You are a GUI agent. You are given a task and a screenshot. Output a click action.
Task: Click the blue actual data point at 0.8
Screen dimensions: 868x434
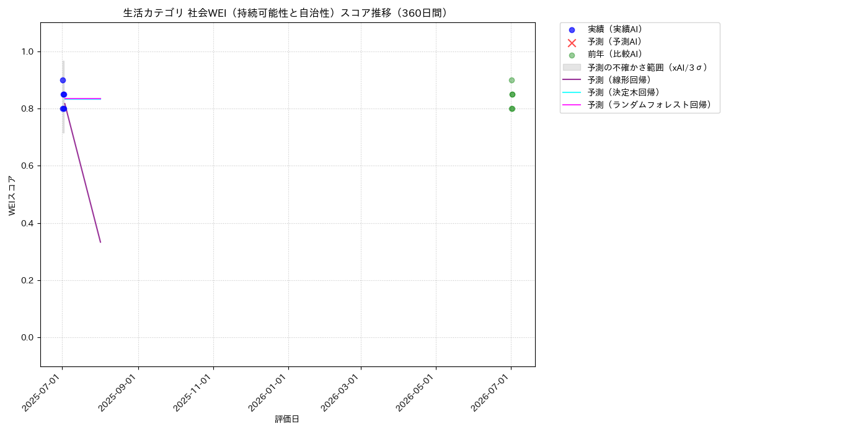(63, 108)
